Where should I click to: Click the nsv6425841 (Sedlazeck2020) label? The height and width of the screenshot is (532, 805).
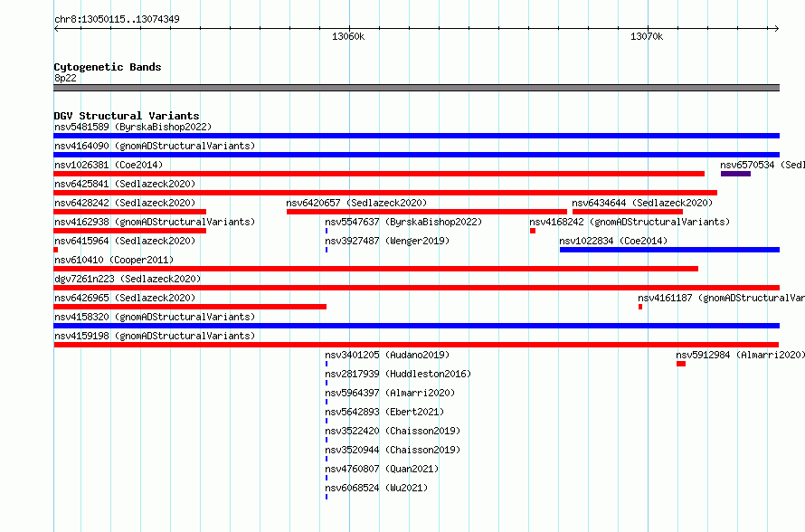click(x=125, y=184)
